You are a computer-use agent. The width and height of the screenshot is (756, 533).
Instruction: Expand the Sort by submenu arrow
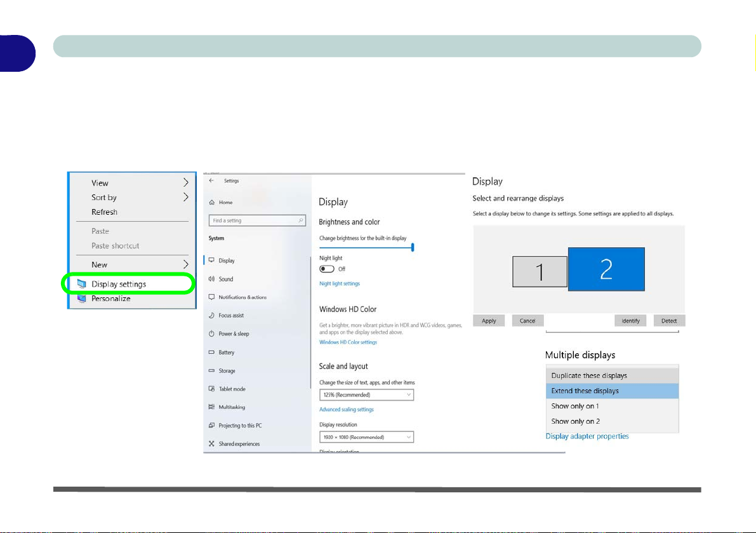pyautogui.click(x=185, y=197)
